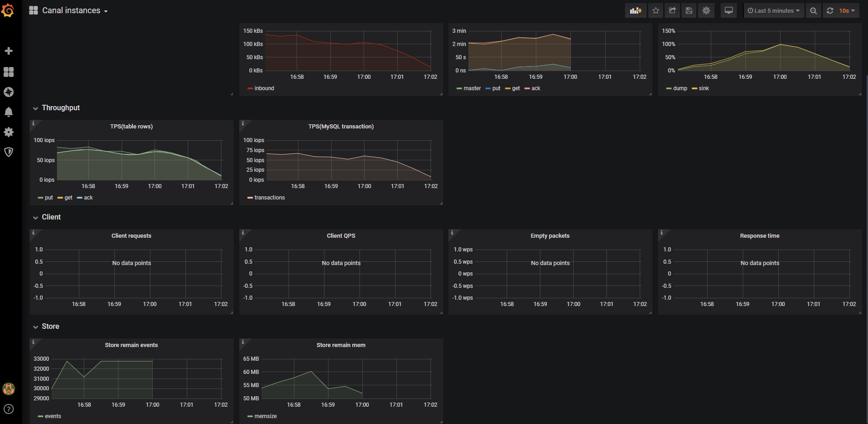
Task: Open dashboard settings gear in toolbar
Action: [x=706, y=10]
